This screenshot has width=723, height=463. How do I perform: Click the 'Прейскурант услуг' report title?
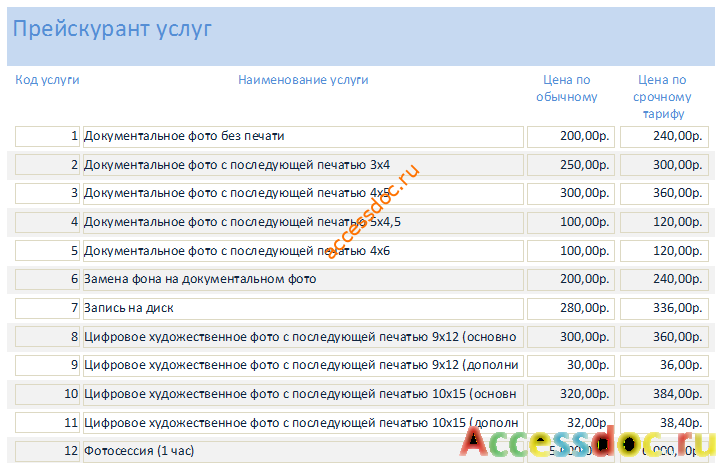point(112,29)
